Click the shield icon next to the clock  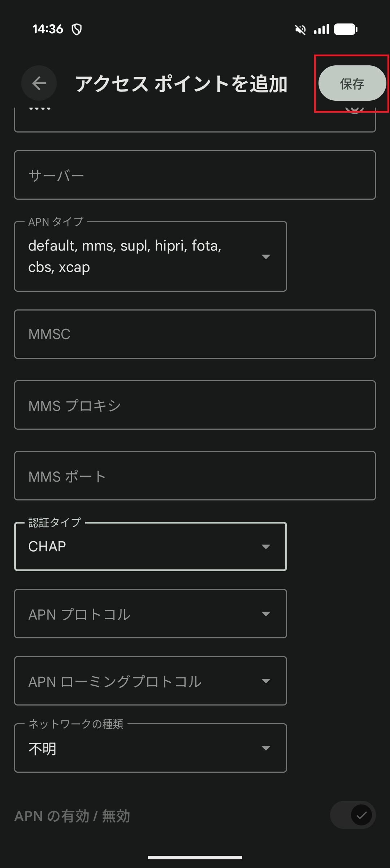point(76,30)
